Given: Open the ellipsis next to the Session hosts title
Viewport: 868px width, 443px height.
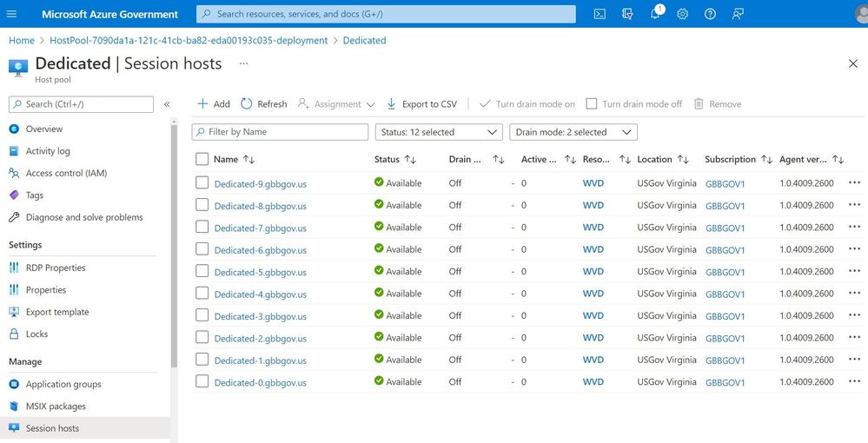Looking at the screenshot, I should [243, 63].
